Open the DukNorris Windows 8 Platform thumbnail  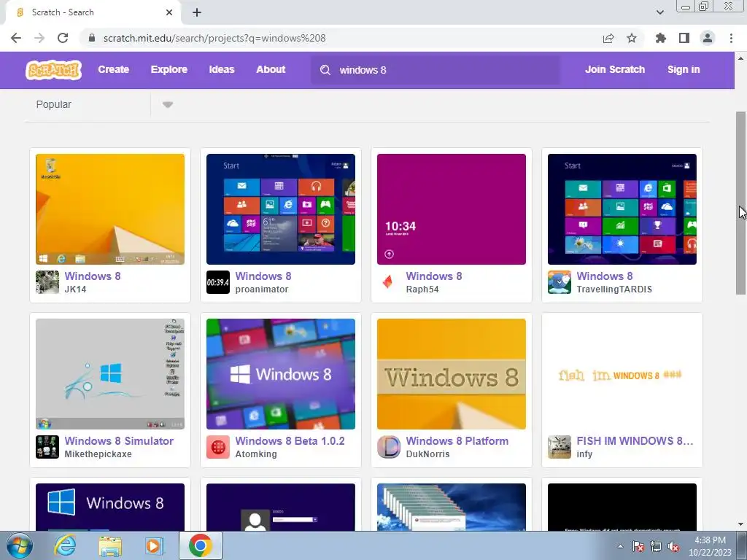[451, 374]
